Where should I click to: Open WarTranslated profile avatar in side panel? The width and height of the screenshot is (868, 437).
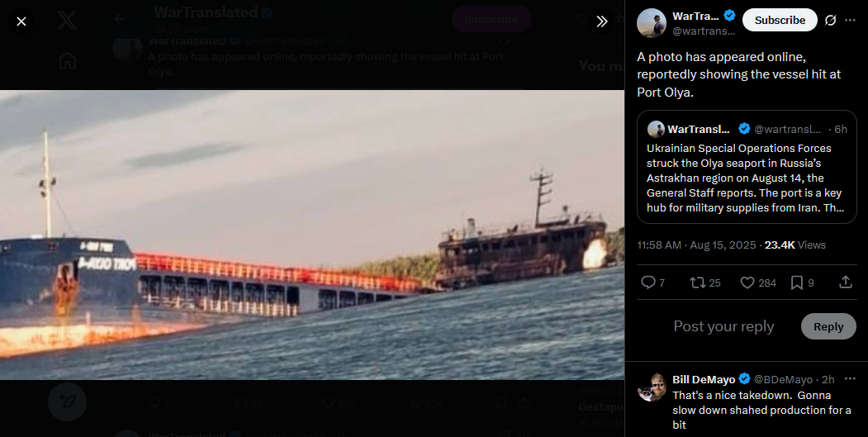pos(652,23)
